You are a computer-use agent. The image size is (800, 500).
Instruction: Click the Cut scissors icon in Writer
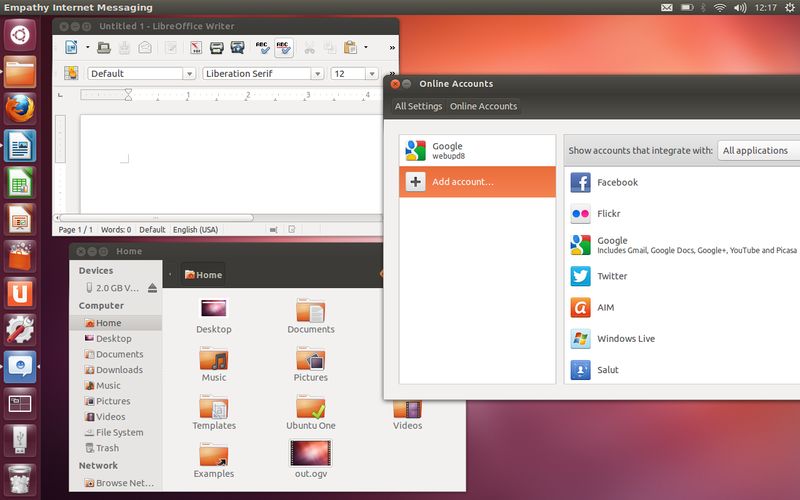(x=309, y=47)
